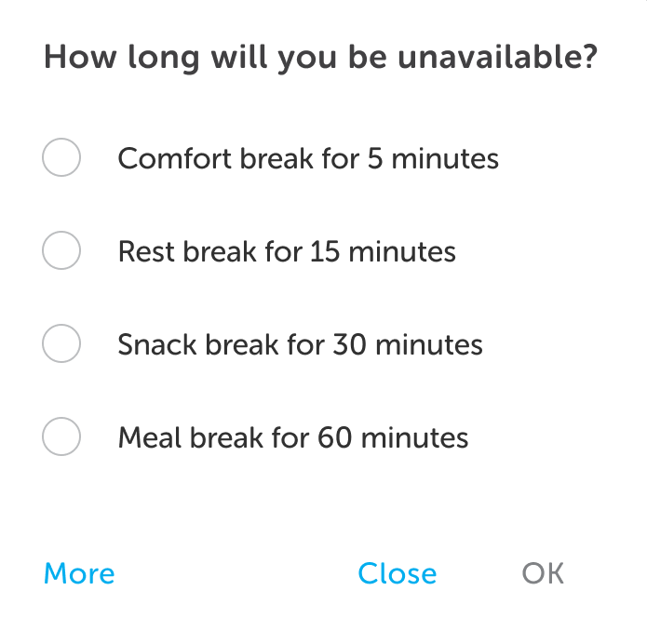The image size is (647, 644).
Task: Close the unavailable duration dialog
Action: pos(397,573)
